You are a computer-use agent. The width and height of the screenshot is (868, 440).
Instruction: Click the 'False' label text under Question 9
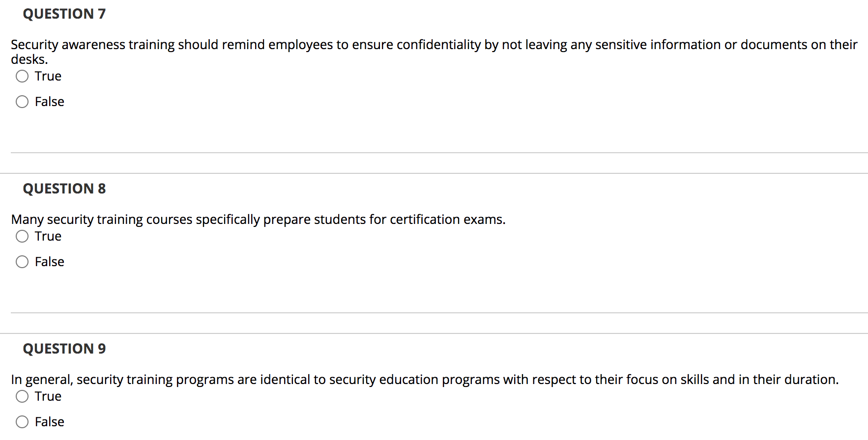pyautogui.click(x=50, y=422)
